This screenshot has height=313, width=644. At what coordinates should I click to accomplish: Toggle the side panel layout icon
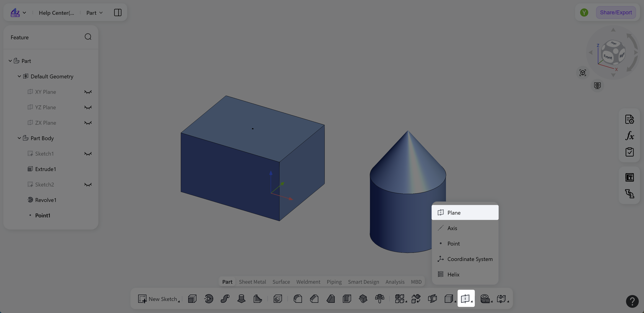[118, 12]
